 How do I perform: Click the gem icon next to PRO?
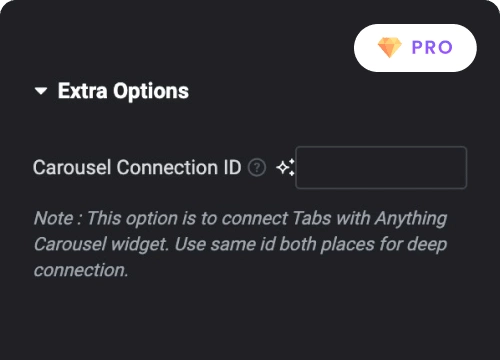click(x=390, y=48)
